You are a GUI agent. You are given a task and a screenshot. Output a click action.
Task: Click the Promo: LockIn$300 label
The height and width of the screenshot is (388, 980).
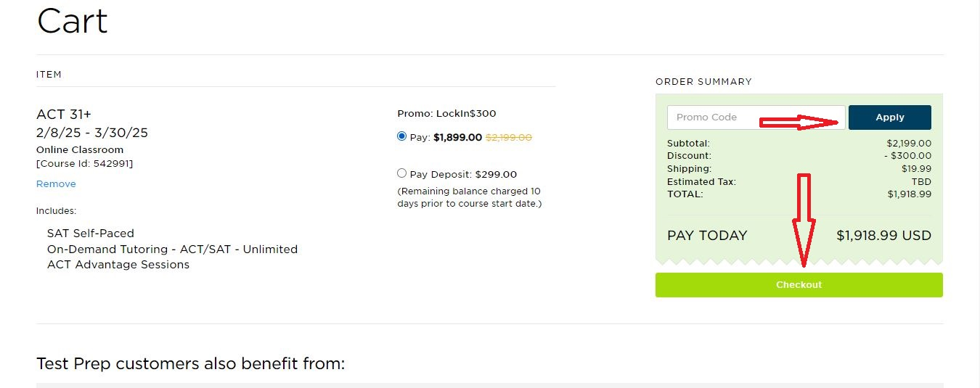point(446,113)
